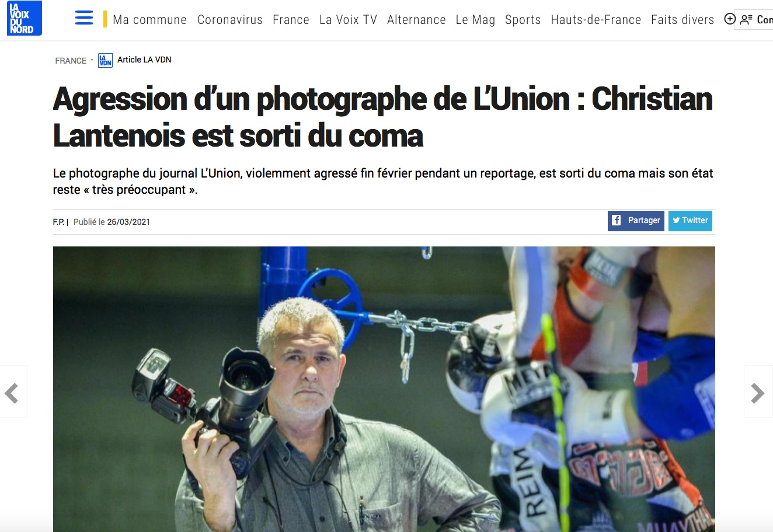This screenshot has width=773, height=532.
Task: Open Le Mag section
Action: (475, 20)
